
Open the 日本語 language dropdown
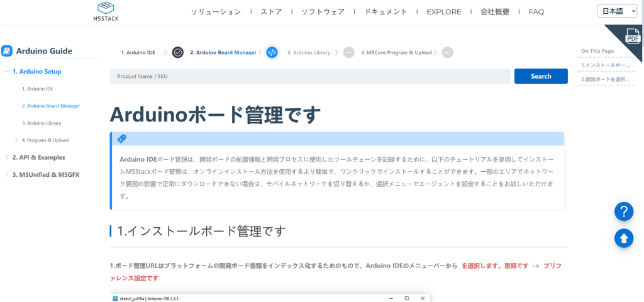618,11
